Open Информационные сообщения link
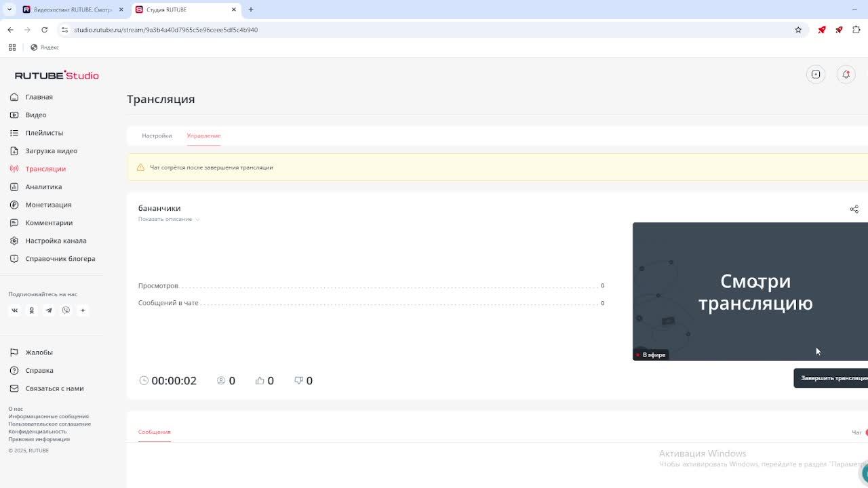868x488 pixels. (x=48, y=416)
